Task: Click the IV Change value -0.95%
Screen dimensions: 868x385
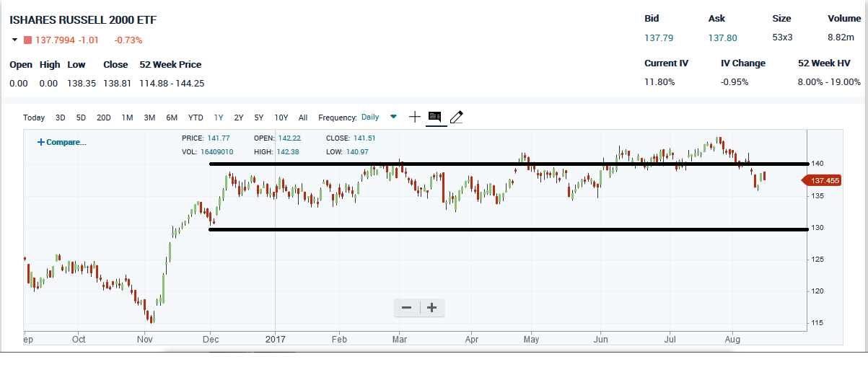Action: (x=735, y=82)
